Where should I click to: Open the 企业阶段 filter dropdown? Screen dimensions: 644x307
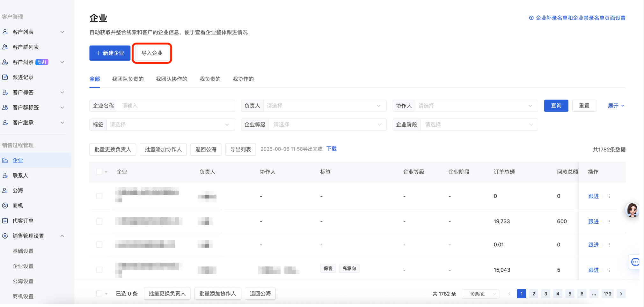point(479,124)
